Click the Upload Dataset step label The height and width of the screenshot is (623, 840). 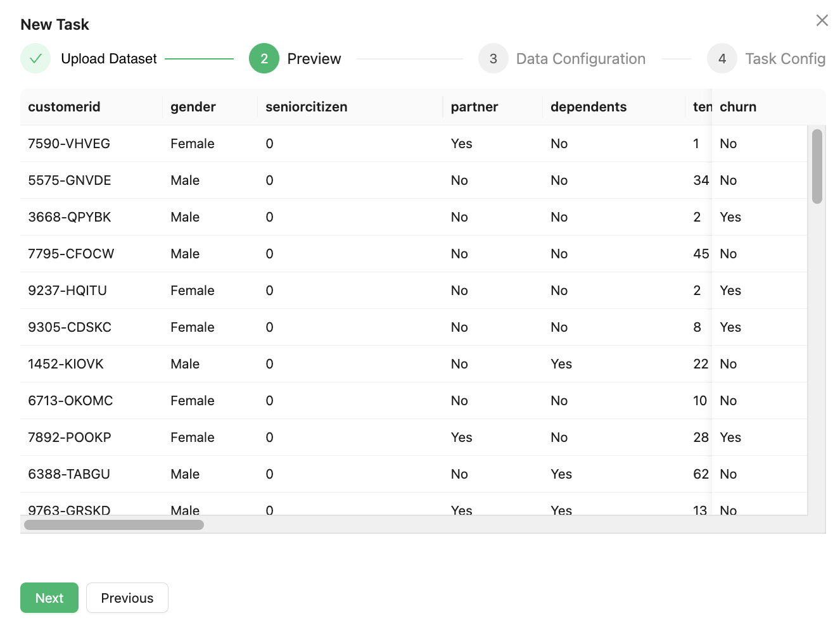click(x=108, y=59)
